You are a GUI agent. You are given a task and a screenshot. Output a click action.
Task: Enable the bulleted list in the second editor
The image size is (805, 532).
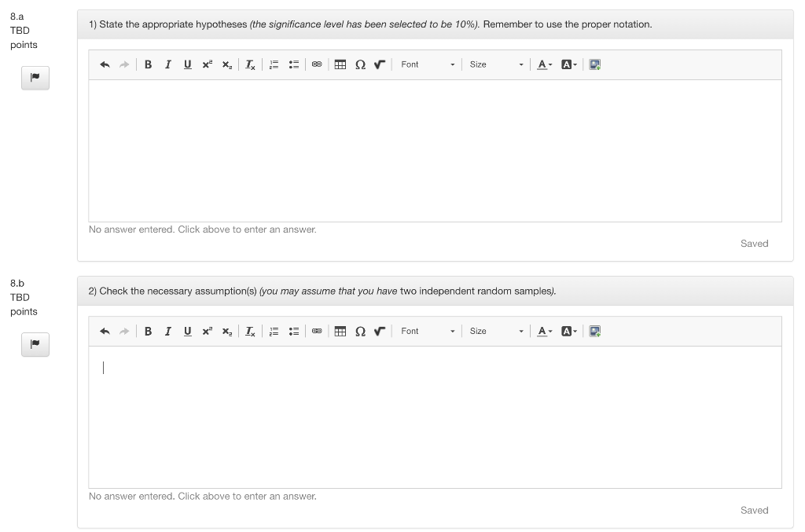293,331
